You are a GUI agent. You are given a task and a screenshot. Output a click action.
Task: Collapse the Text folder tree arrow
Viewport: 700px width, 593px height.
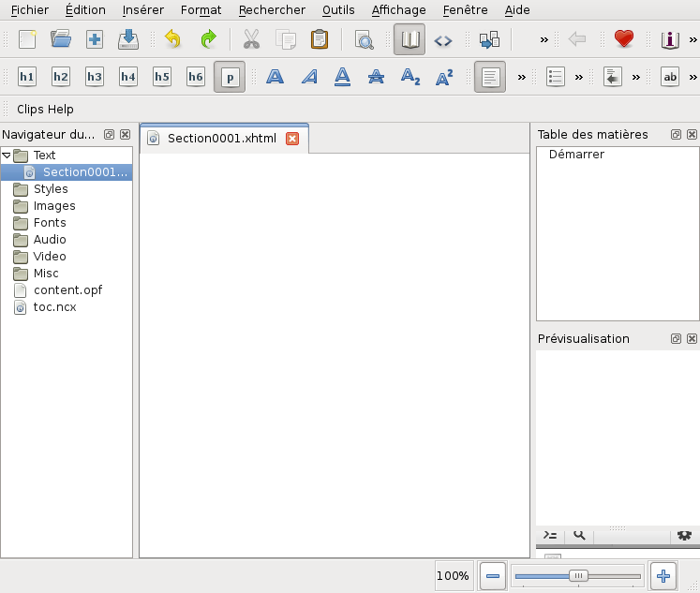(x=7, y=156)
